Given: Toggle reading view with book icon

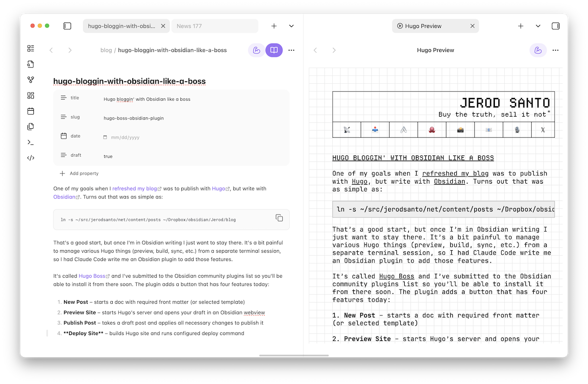Looking at the screenshot, I should coord(274,50).
